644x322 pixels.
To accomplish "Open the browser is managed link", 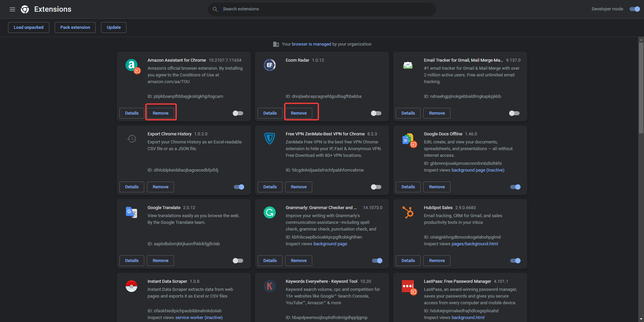I will coord(311,44).
